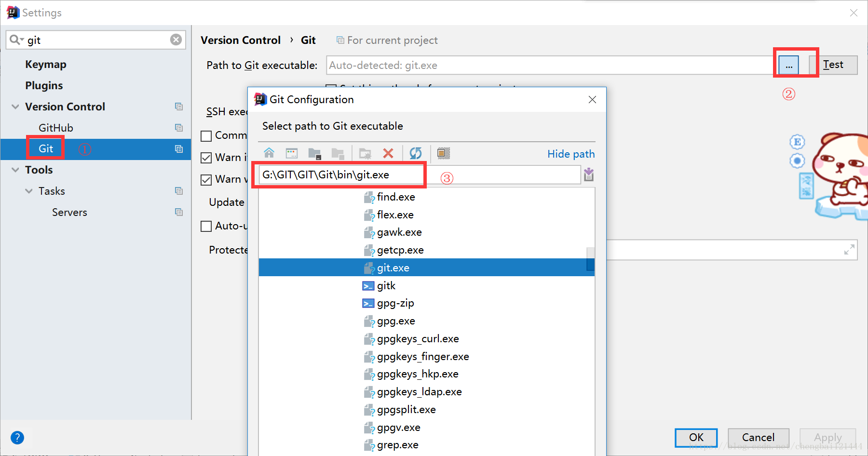The height and width of the screenshot is (456, 868).
Task: Click the G:\GIT\GIT\Git\bin\git.exe path field
Action: [420, 174]
